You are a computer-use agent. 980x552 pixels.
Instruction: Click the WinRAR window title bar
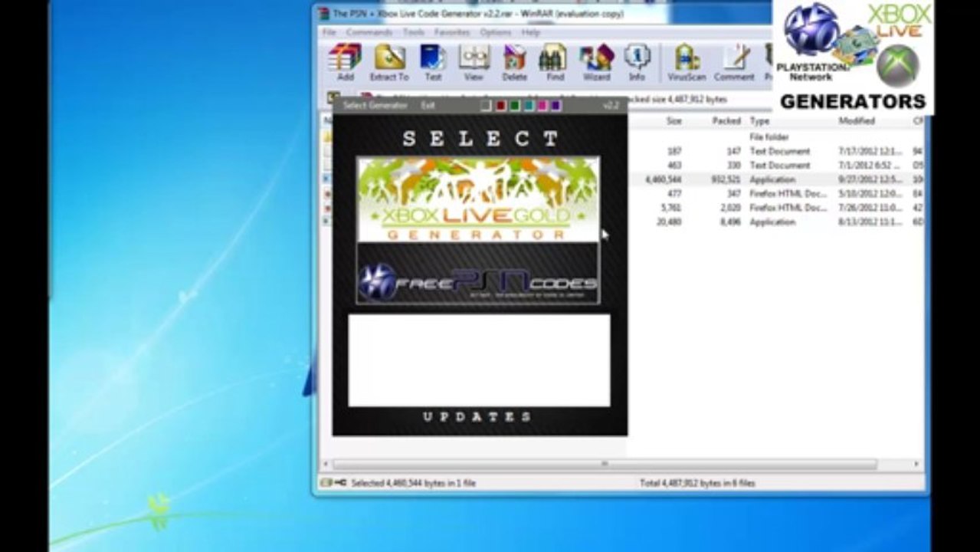(542, 13)
